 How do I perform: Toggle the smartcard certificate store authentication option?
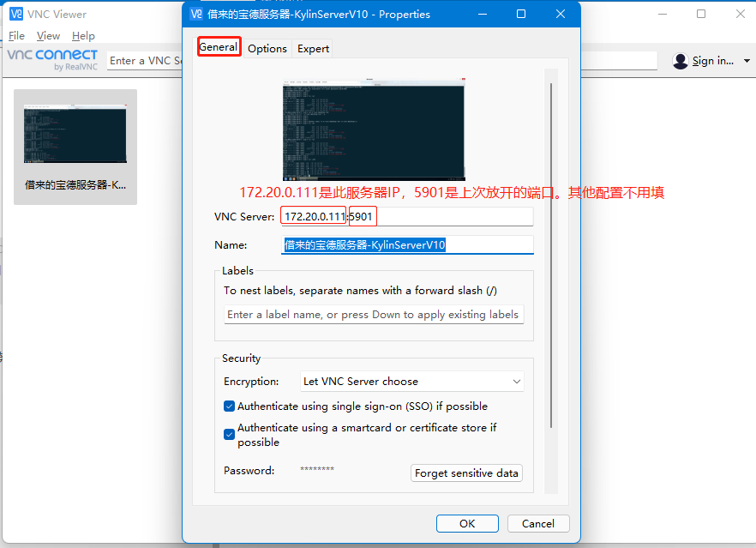click(x=229, y=434)
